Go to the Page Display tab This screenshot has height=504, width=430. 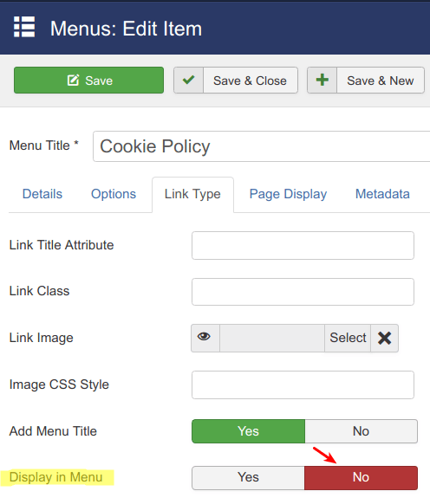[288, 194]
